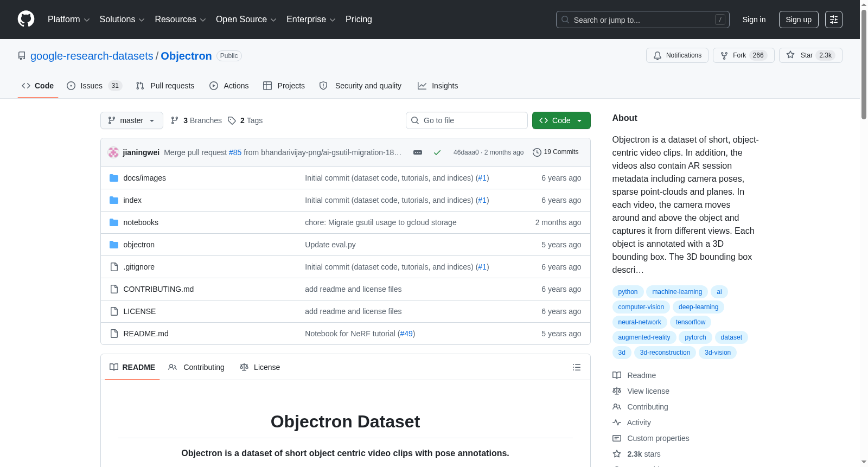Open the python topic tag
868x467 pixels.
(x=628, y=292)
